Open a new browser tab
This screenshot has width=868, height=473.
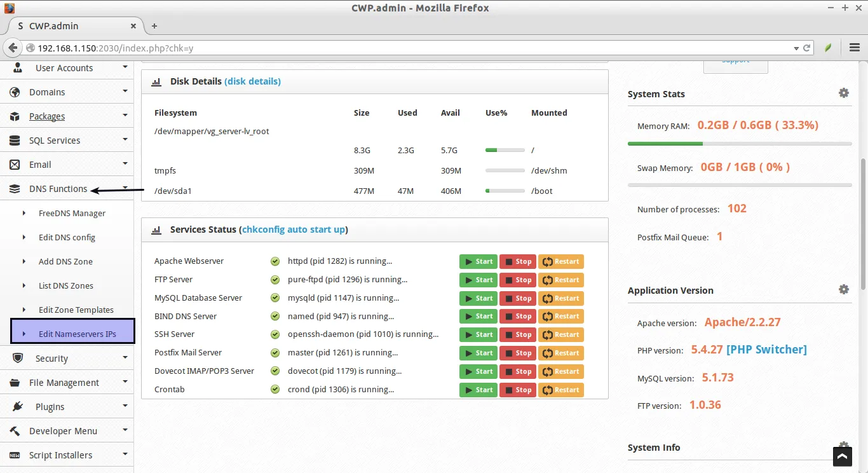pyautogui.click(x=154, y=26)
